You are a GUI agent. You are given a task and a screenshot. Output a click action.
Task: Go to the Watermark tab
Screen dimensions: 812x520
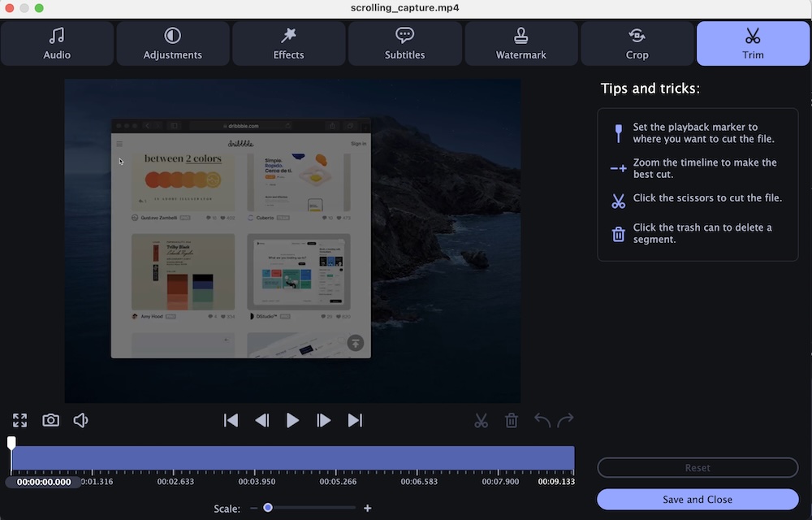pos(520,44)
